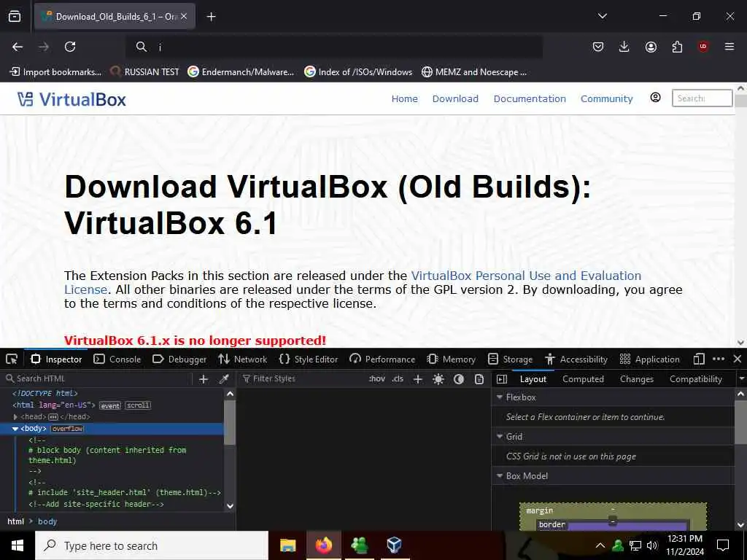
Task: Open the extensions puzzle icon
Action: [x=677, y=47]
